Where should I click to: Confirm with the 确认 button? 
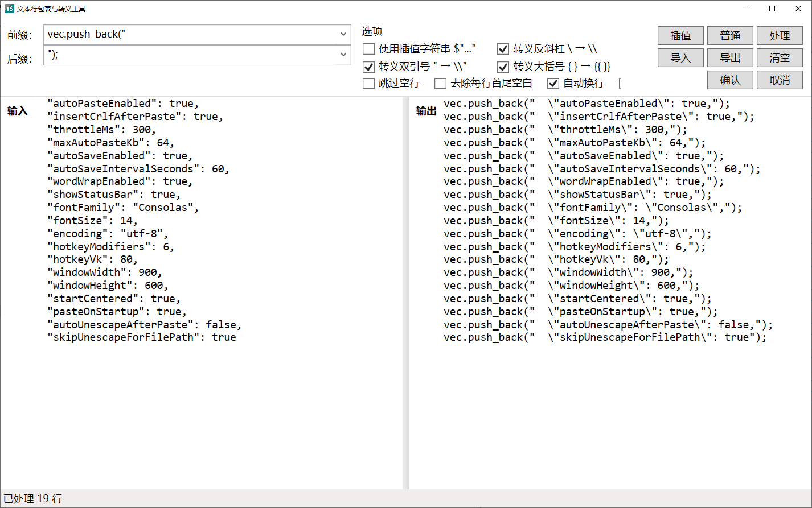click(730, 80)
